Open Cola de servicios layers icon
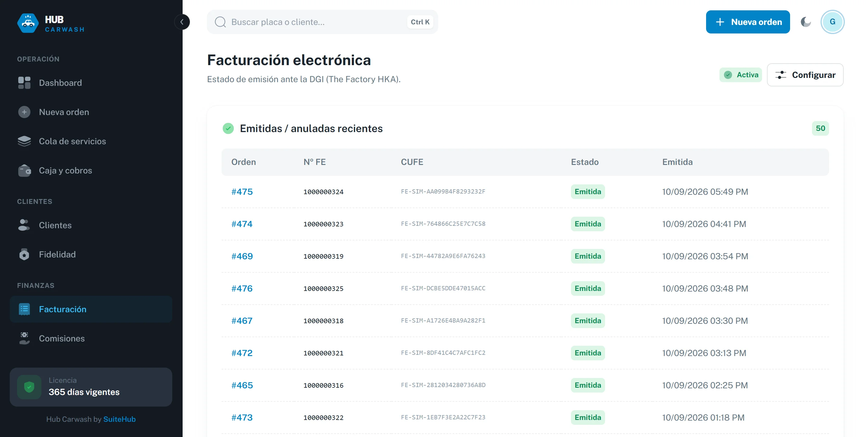 click(x=24, y=141)
